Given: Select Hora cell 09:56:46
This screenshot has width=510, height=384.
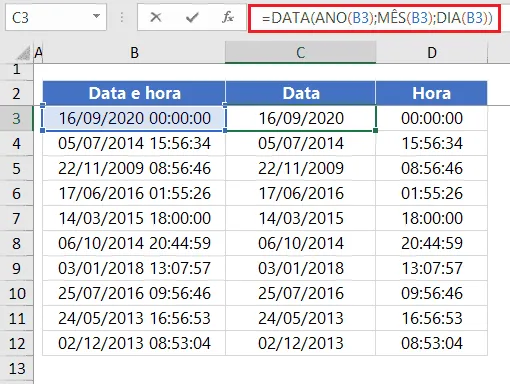Looking at the screenshot, I should [x=432, y=293].
